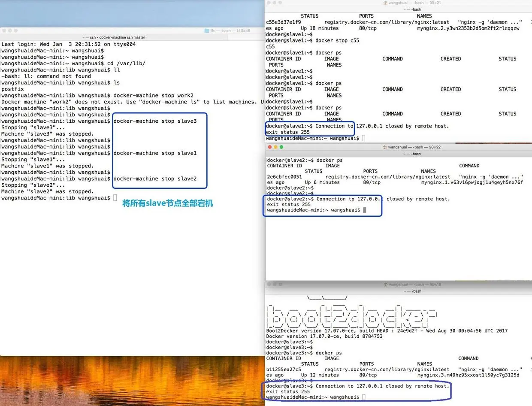Image resolution: width=532 pixels, height=406 pixels.
Task: Click the 'wangshuai — -bash — 98×22' title text
Action: [414, 147]
